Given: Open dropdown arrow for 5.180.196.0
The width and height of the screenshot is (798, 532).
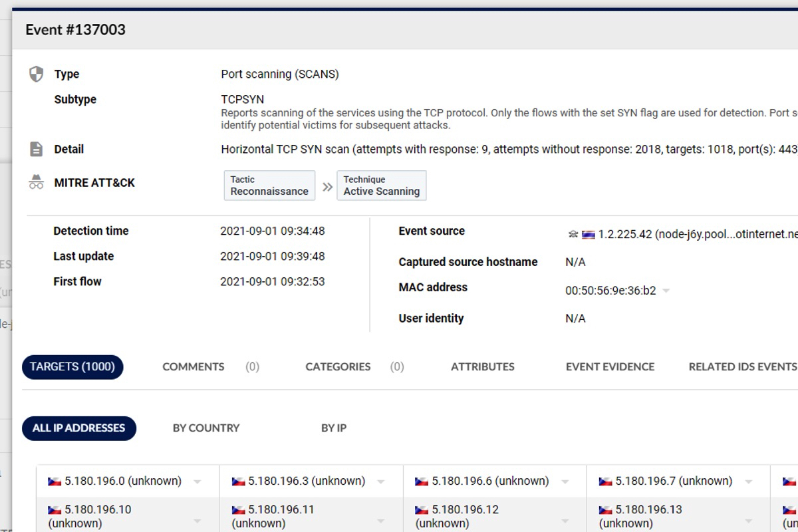Looking at the screenshot, I should [x=198, y=481].
